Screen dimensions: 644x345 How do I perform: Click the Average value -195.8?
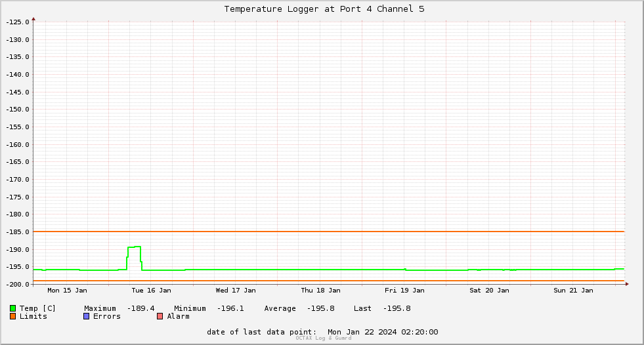[x=321, y=308]
